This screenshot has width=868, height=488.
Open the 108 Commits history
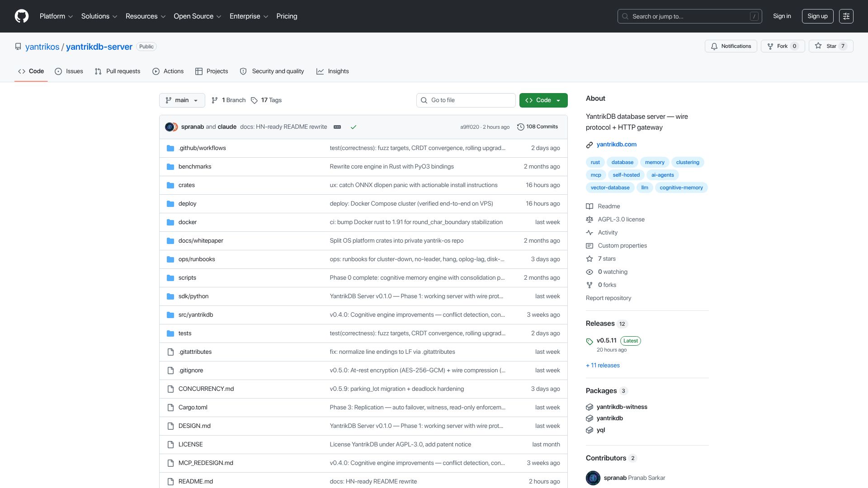click(538, 127)
